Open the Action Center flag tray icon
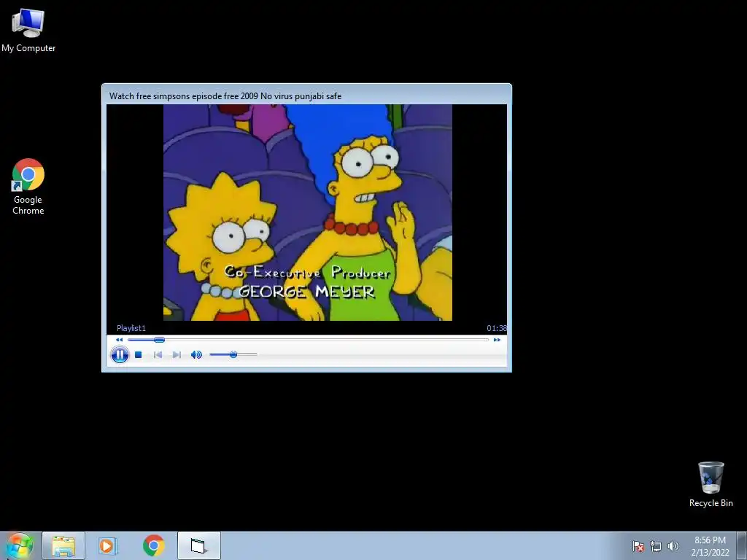Screen dimensions: 747x560 click(638, 546)
